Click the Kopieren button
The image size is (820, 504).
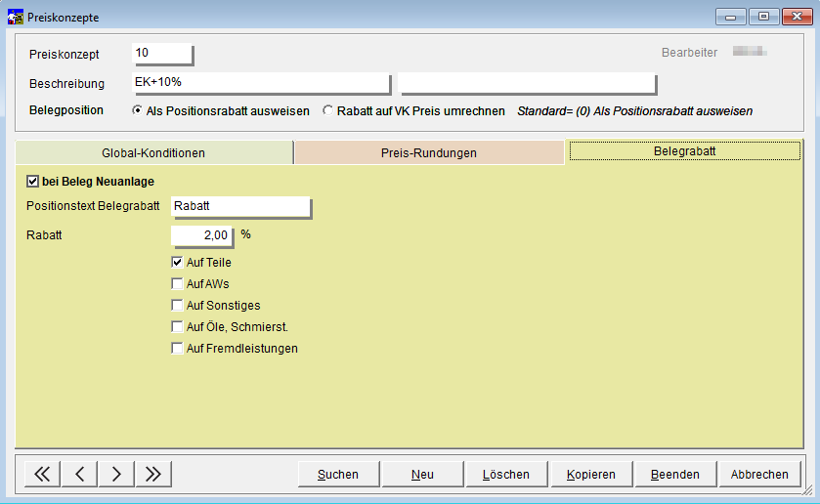click(591, 474)
